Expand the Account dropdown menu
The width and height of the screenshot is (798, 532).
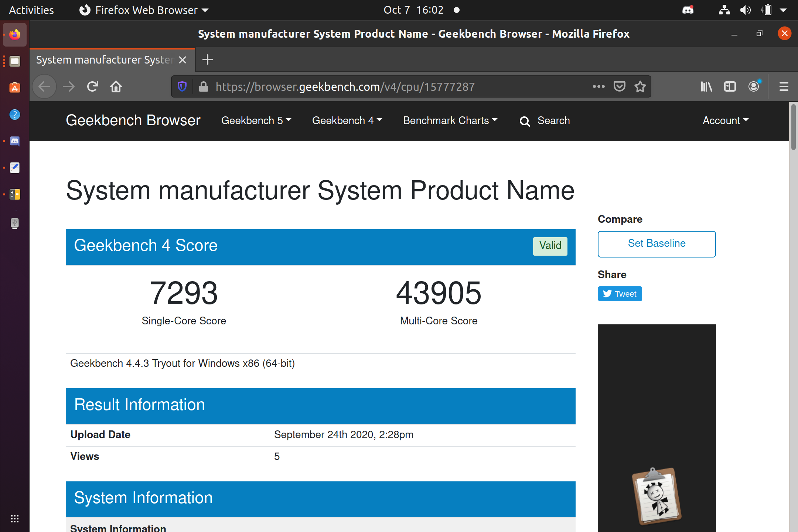click(726, 120)
